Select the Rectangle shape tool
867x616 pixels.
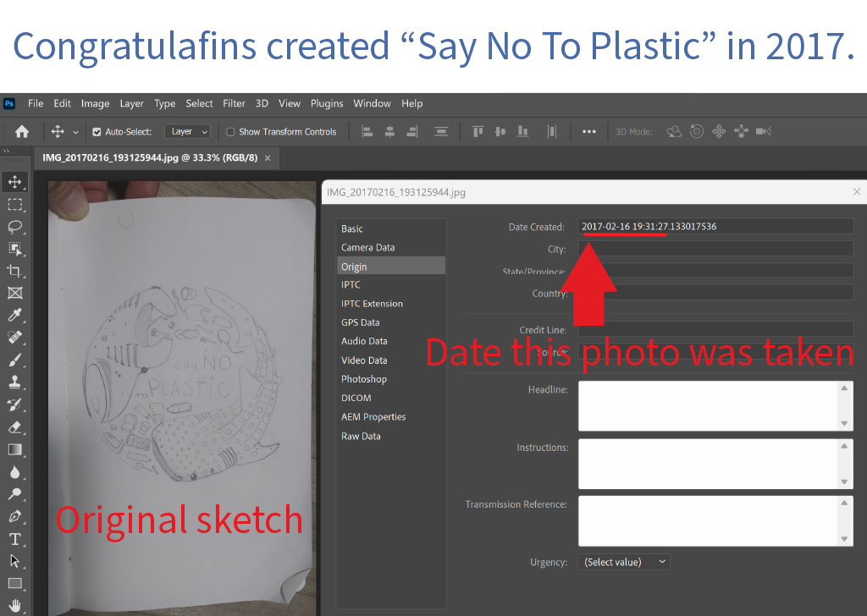pyautogui.click(x=15, y=583)
